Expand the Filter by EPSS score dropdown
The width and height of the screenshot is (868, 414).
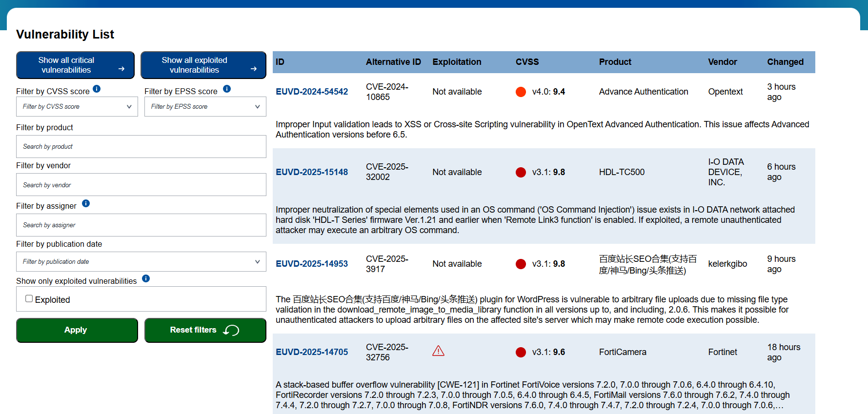point(205,107)
